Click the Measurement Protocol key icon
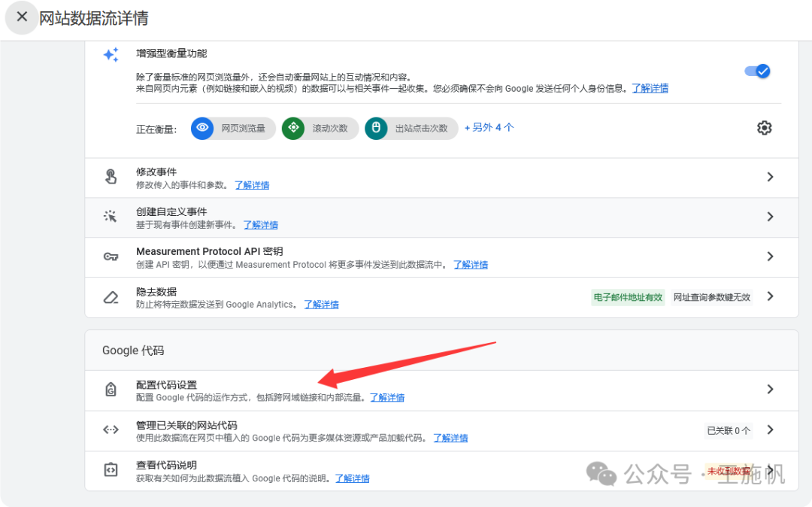 (111, 257)
